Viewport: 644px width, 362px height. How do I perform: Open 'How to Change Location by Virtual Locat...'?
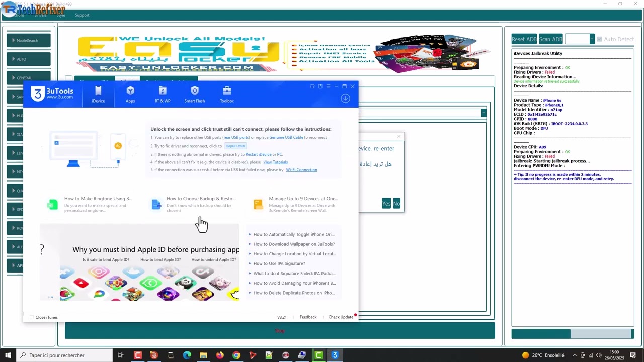point(294,254)
